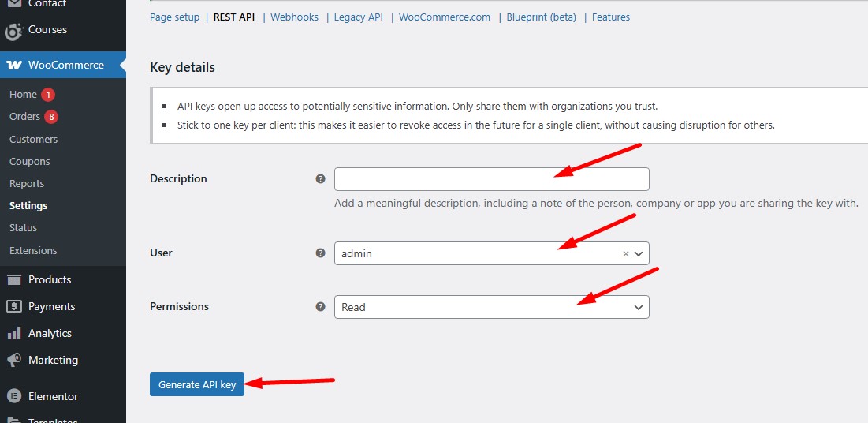868x423 pixels.
Task: Click the Marketing megaphone icon
Action: (x=14, y=361)
